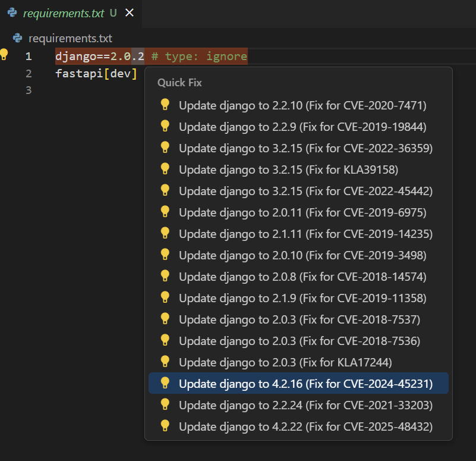The image size is (476, 461).
Task: Click line number 3 in the gutter
Action: pos(29,90)
